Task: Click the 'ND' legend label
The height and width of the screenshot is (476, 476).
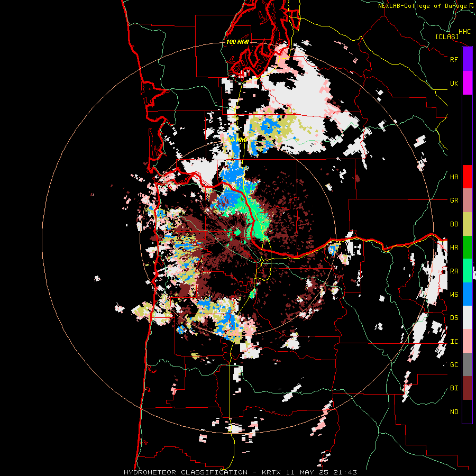Action: tap(454, 412)
